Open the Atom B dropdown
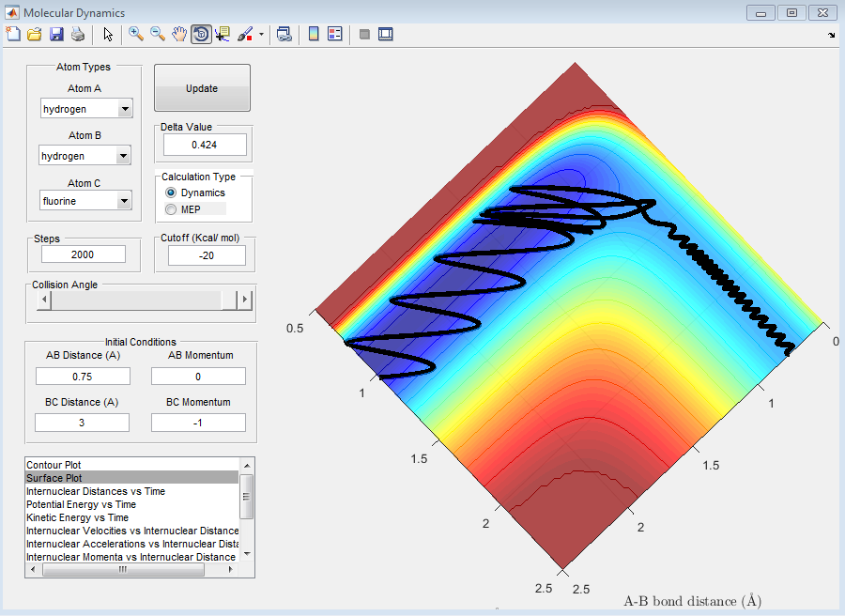This screenshot has width=845, height=616. point(125,156)
